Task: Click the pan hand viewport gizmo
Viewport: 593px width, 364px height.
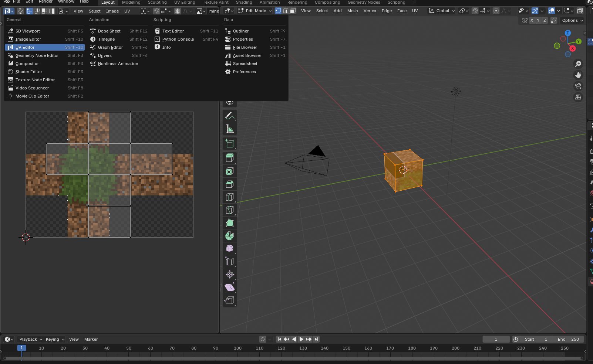Action: click(x=578, y=75)
